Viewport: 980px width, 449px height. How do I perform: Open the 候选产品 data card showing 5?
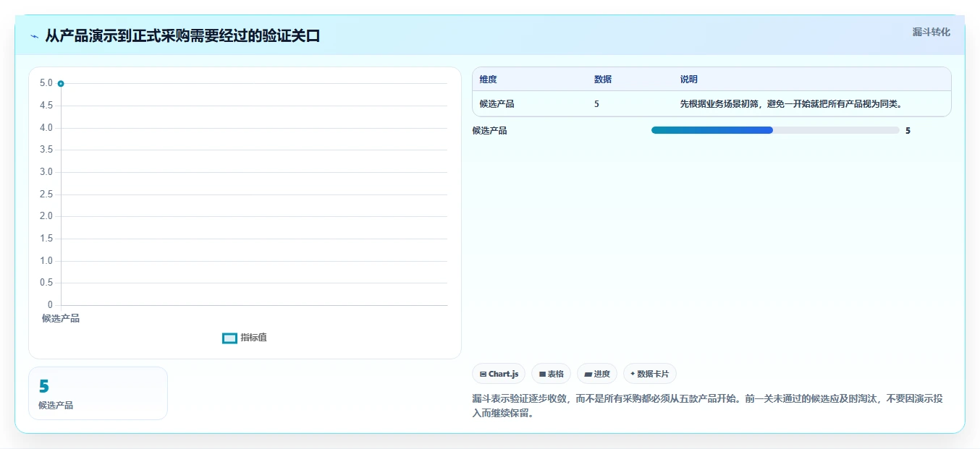(x=98, y=393)
